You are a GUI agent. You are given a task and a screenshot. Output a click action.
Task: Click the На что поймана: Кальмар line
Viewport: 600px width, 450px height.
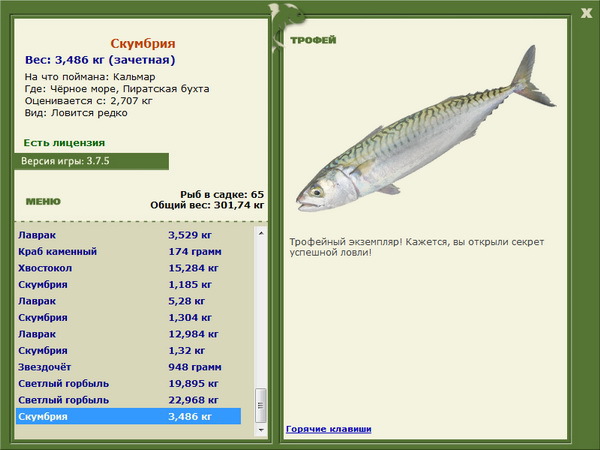click(90, 77)
